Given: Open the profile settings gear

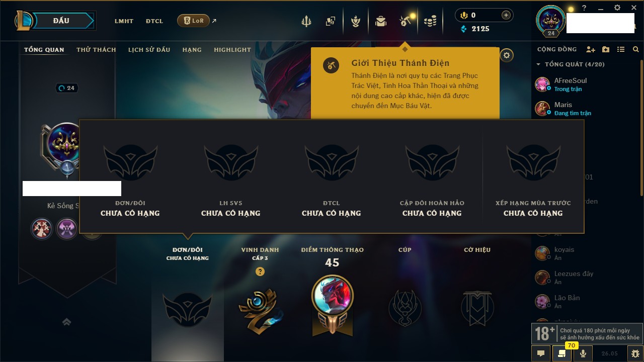Looking at the screenshot, I should coord(507,55).
